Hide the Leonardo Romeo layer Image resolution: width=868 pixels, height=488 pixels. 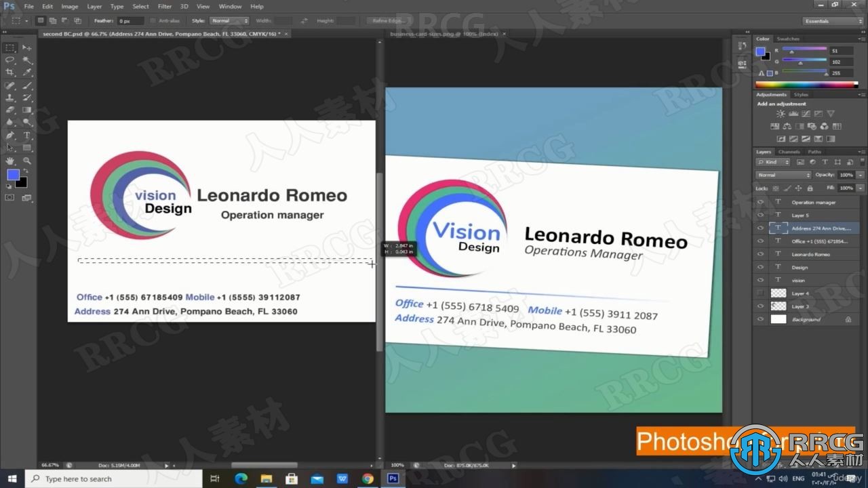[760, 254]
